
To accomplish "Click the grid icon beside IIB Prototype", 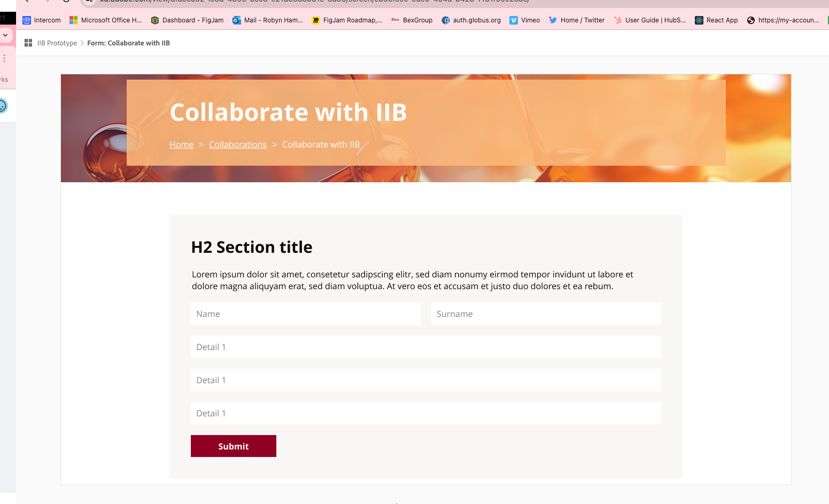I will 28,43.
